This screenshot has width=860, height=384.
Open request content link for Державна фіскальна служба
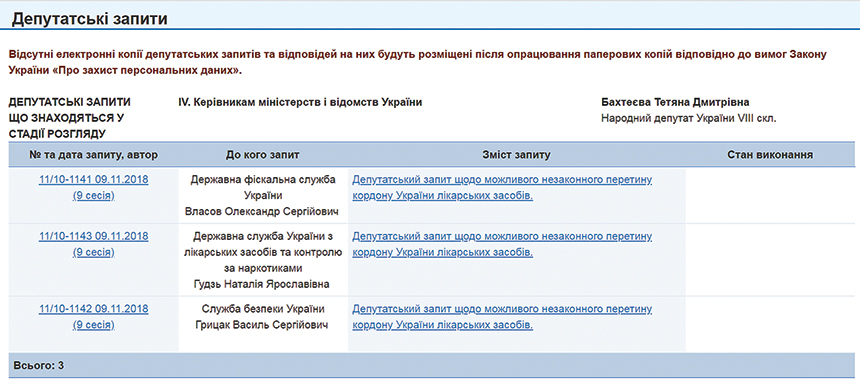pyautogui.click(x=502, y=188)
